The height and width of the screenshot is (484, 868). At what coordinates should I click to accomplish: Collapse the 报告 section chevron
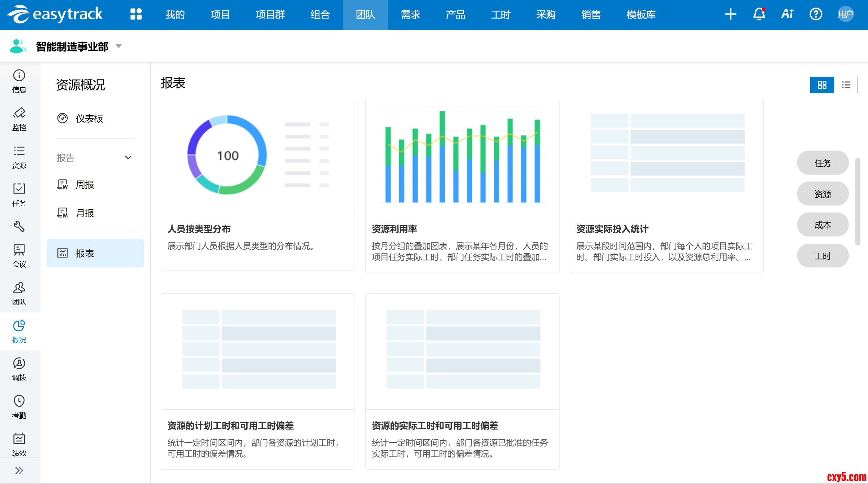pyautogui.click(x=128, y=157)
